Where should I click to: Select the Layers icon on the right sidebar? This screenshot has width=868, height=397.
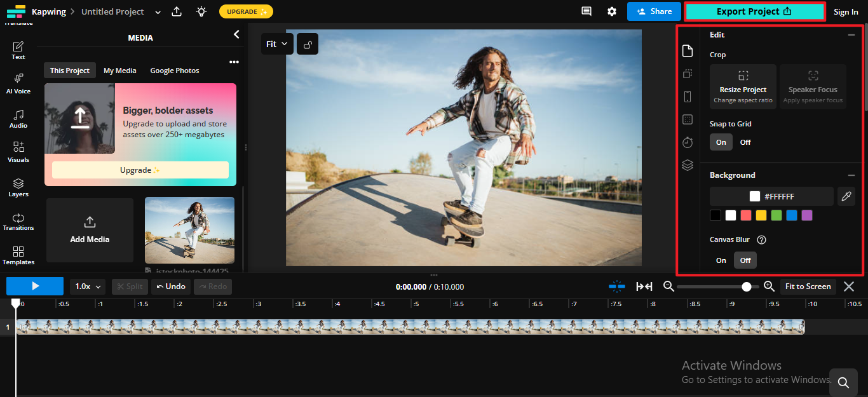coord(687,165)
